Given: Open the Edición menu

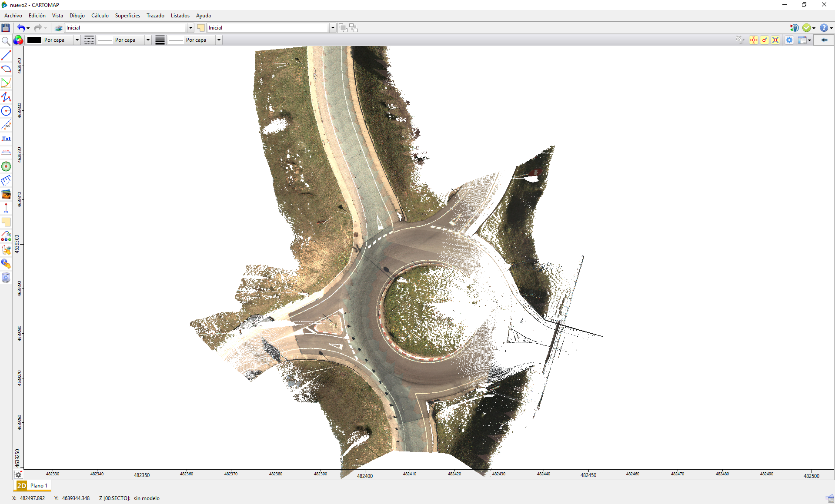Looking at the screenshot, I should (x=37, y=16).
